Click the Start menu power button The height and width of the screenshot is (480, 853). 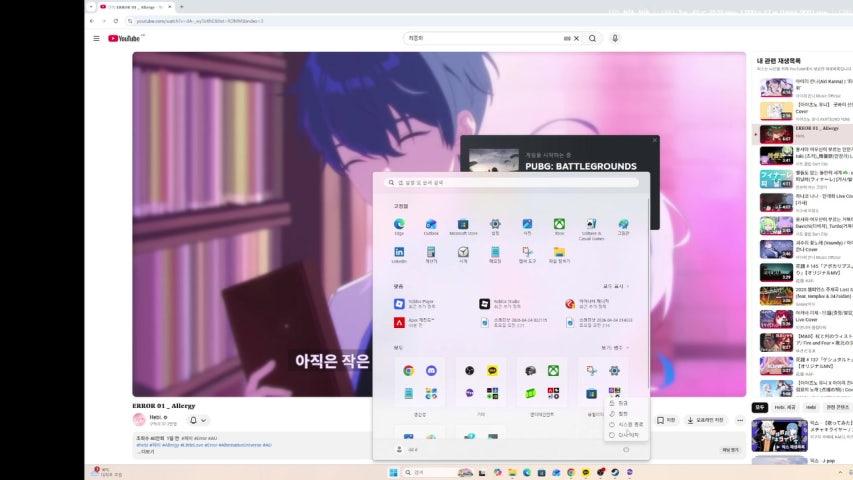pyautogui.click(x=626, y=449)
